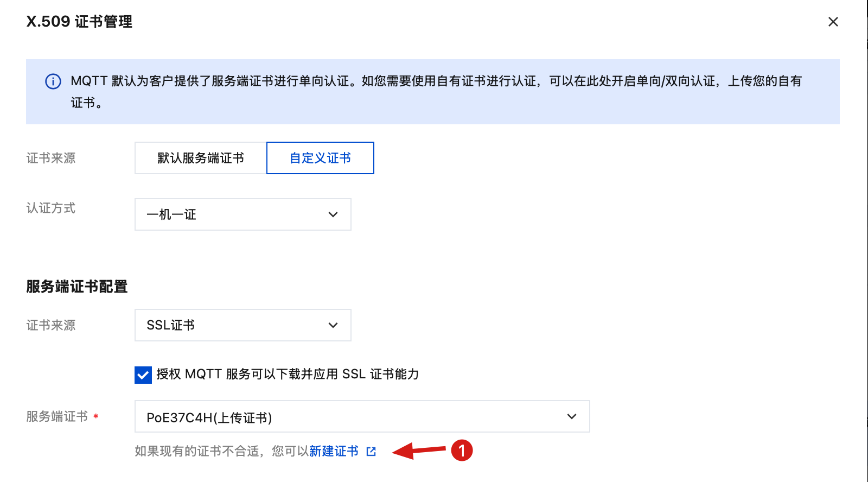Open the 服务端证书 dropdown showing PoE37C4H(上传证书)
The height and width of the screenshot is (482, 868).
[x=362, y=416]
